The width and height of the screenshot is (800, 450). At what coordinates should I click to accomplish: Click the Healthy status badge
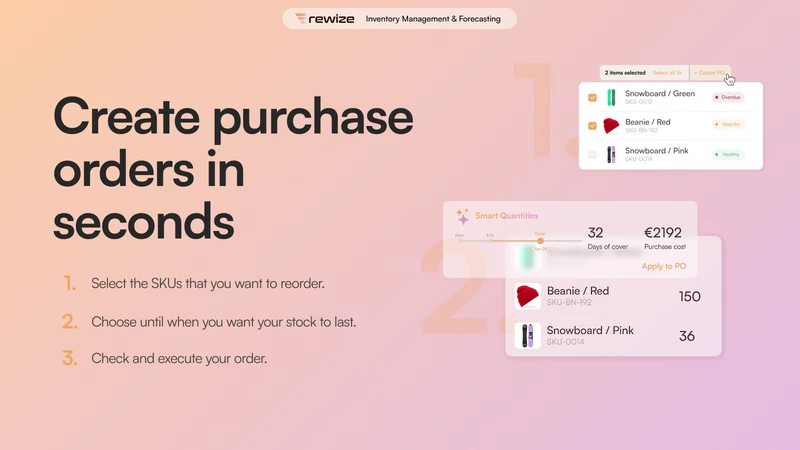tap(728, 154)
